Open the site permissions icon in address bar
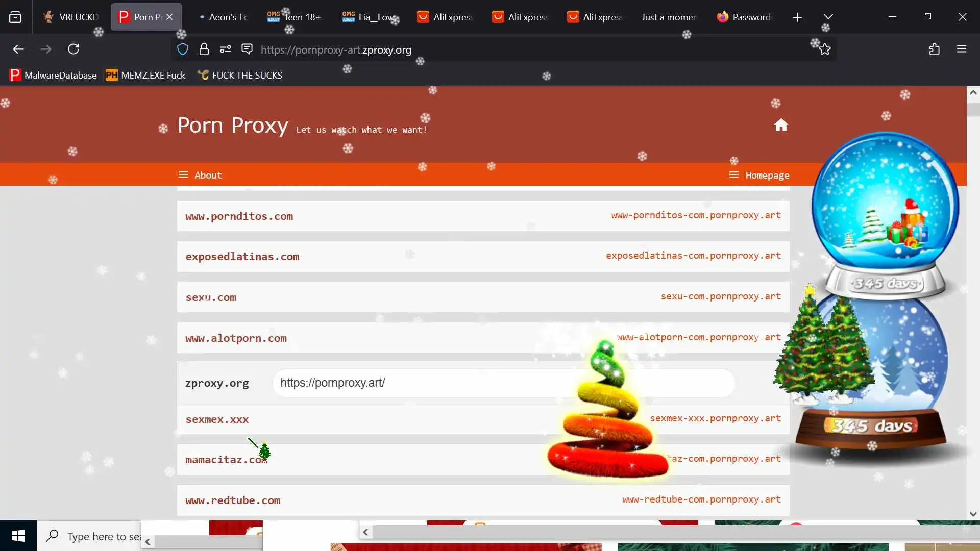Viewport: 980px width, 551px height. click(226, 49)
